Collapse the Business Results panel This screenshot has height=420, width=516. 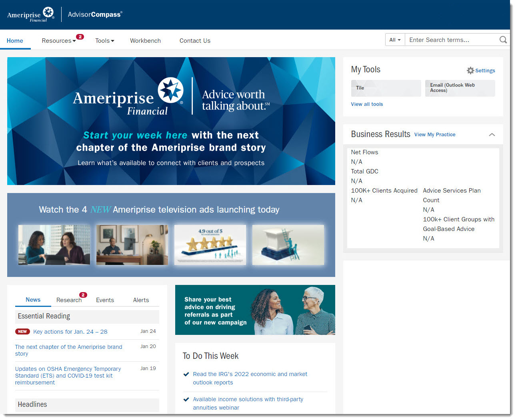point(492,135)
